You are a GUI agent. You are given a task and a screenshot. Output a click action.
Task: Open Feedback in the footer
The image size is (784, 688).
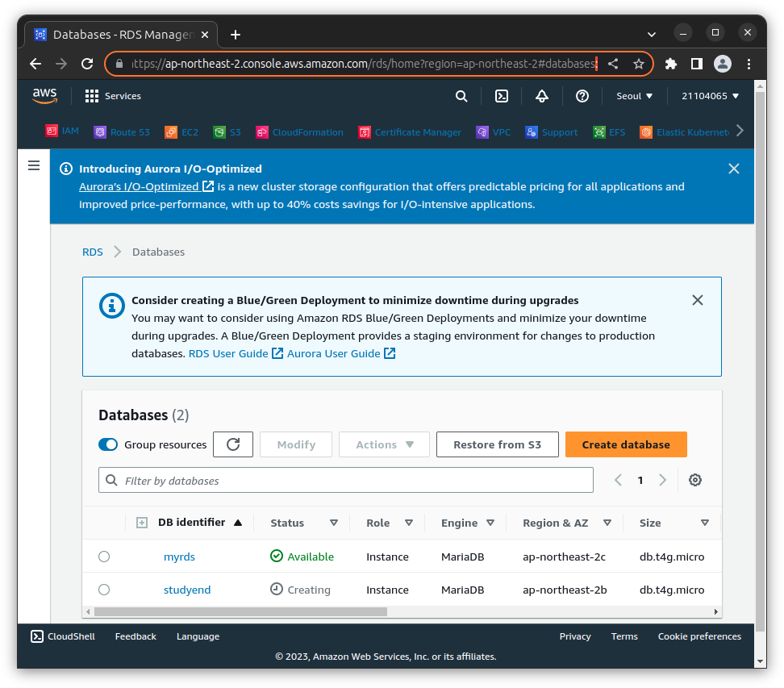click(136, 636)
